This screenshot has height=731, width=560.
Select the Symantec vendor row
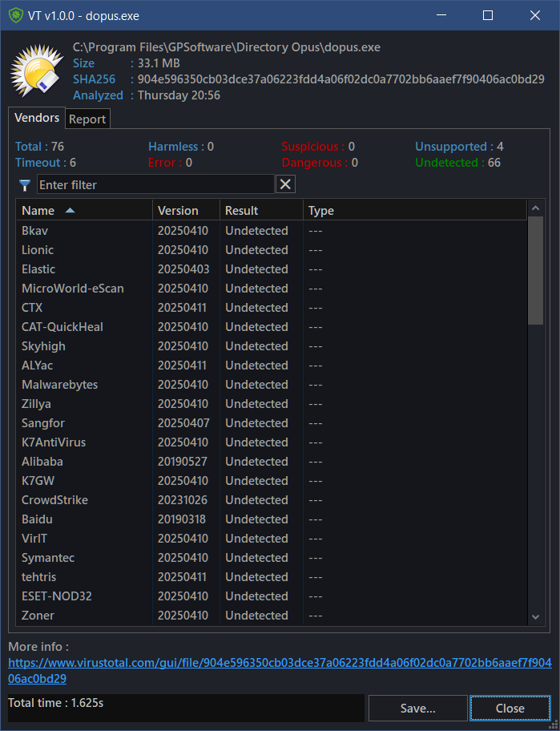tap(272, 558)
